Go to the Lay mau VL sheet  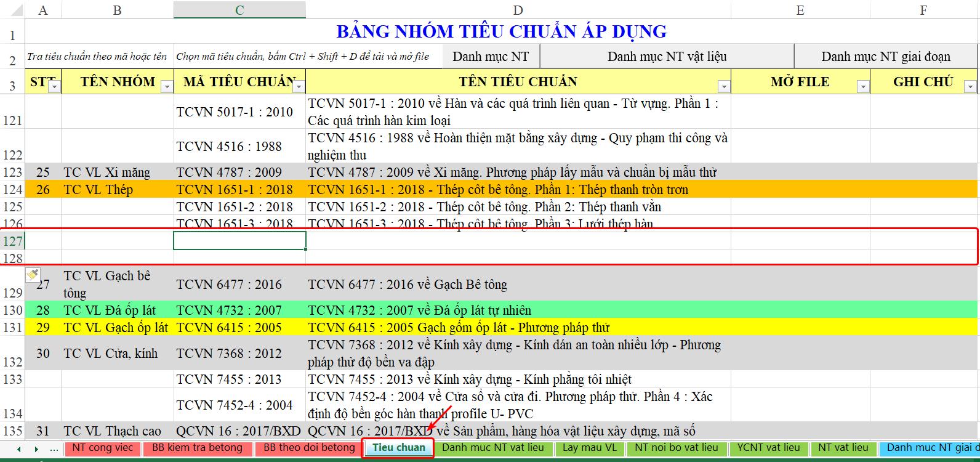click(x=589, y=448)
